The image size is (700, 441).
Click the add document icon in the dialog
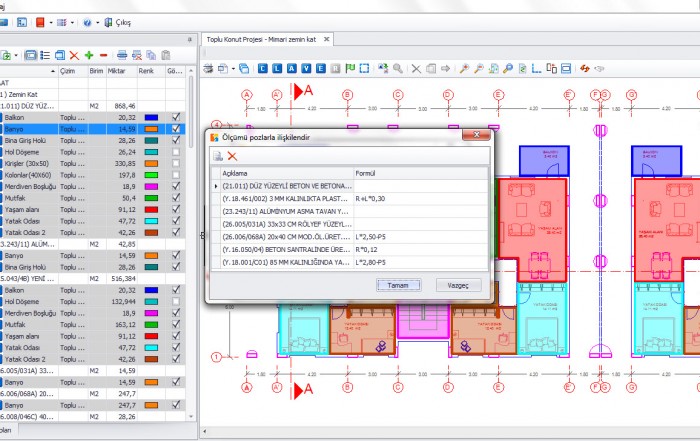[x=218, y=156]
